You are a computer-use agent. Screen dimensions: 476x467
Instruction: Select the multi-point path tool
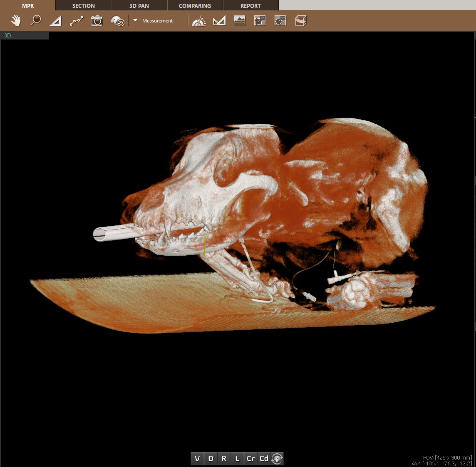click(x=76, y=20)
